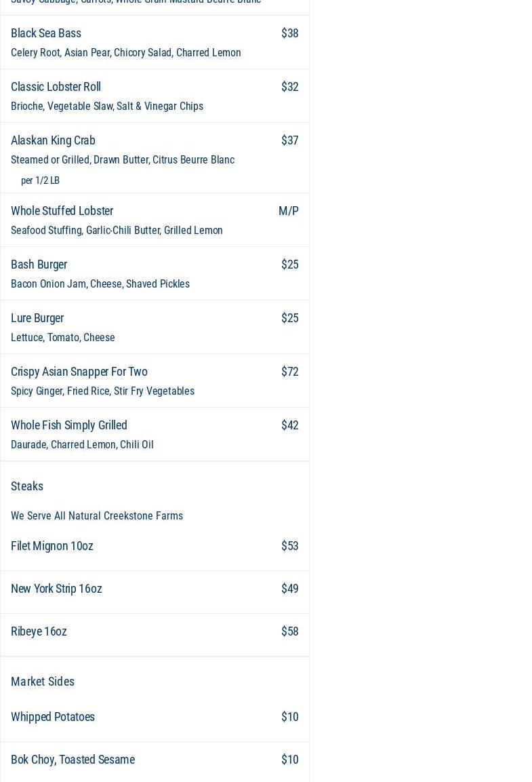
Task: Open Crispy Asian Snapper For Two
Action: coord(79,372)
